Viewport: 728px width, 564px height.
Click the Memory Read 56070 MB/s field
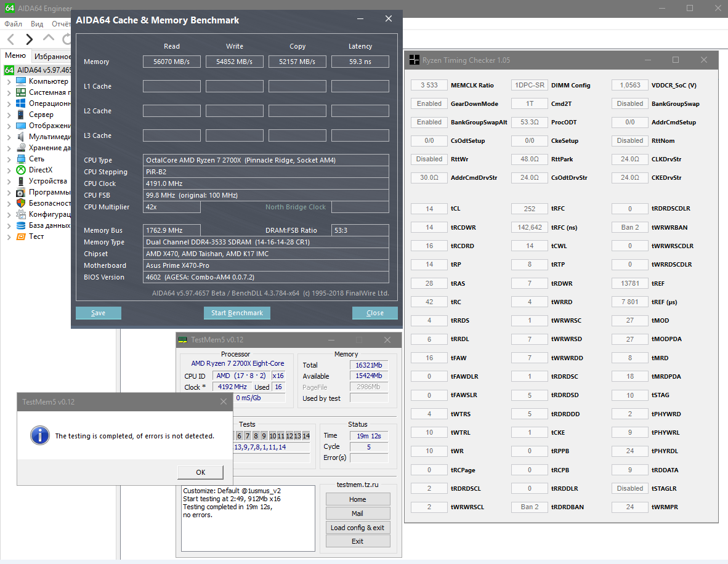172,62
